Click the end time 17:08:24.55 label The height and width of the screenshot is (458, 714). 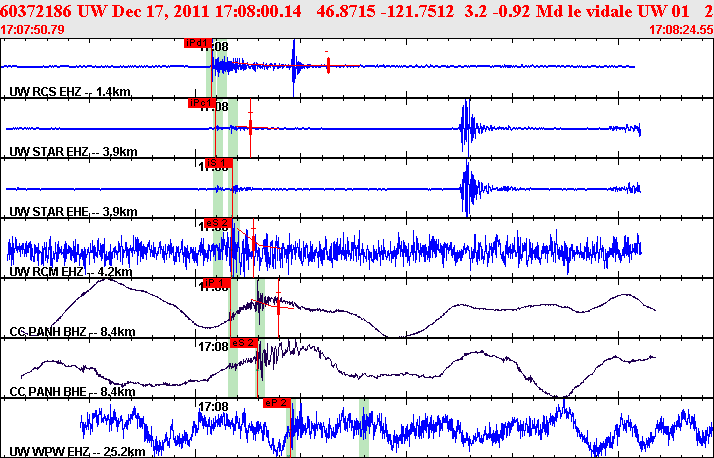(680, 30)
